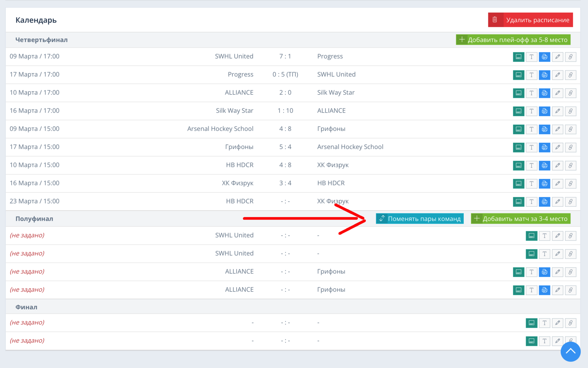The image size is (588, 368).
Task: Open screen icon for ALLIANCE 2:0 Silk Way Star
Action: (x=518, y=93)
